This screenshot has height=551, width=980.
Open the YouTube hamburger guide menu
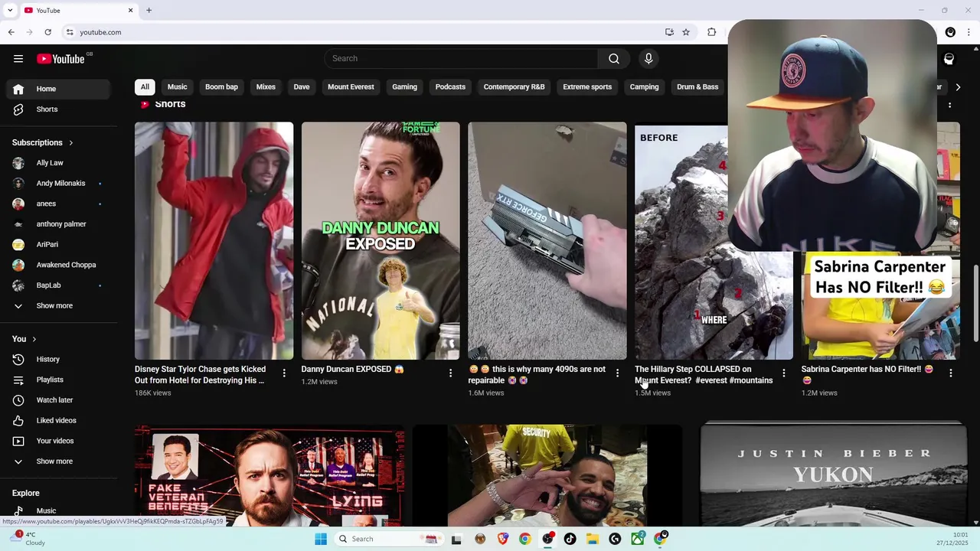[18, 59]
